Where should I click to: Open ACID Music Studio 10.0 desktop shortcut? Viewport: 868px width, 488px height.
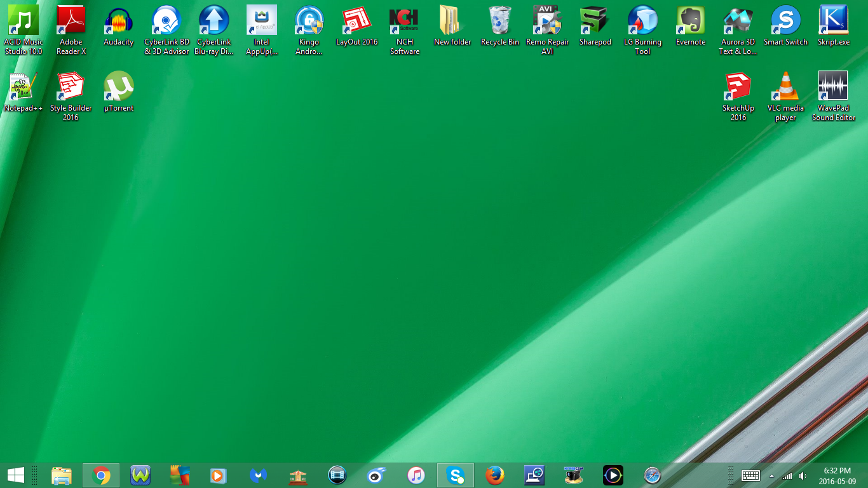coord(24,20)
